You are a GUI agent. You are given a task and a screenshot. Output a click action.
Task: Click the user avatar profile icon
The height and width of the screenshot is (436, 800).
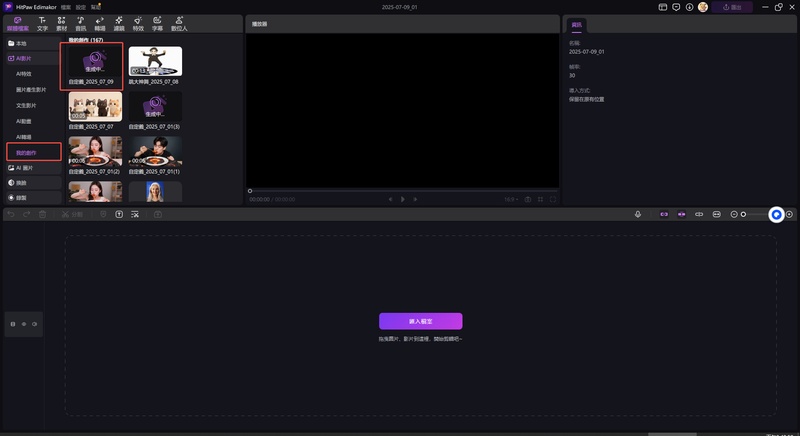(x=703, y=7)
